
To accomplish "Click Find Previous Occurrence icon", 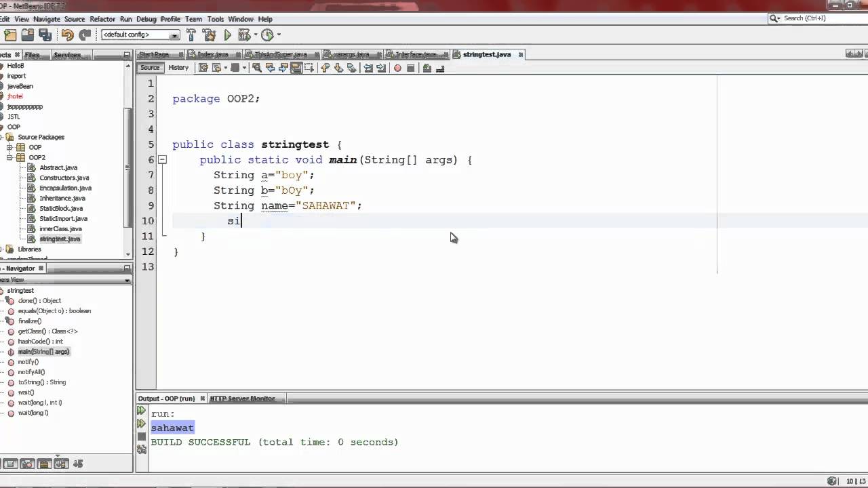I will [x=270, y=68].
